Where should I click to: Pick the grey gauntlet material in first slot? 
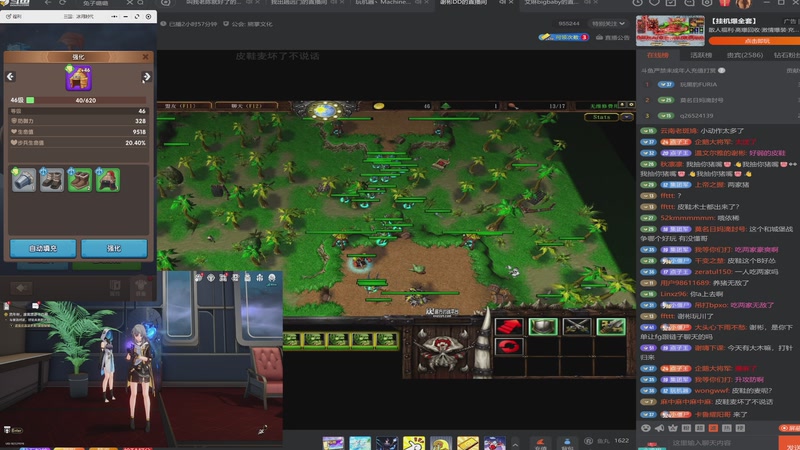24,180
